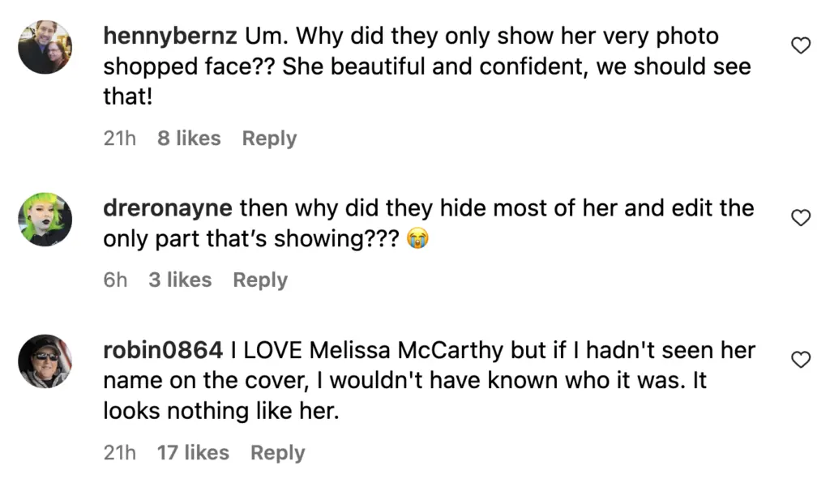The width and height of the screenshot is (830, 504).
Task: Open the hennybernz username link
Action: [170, 37]
